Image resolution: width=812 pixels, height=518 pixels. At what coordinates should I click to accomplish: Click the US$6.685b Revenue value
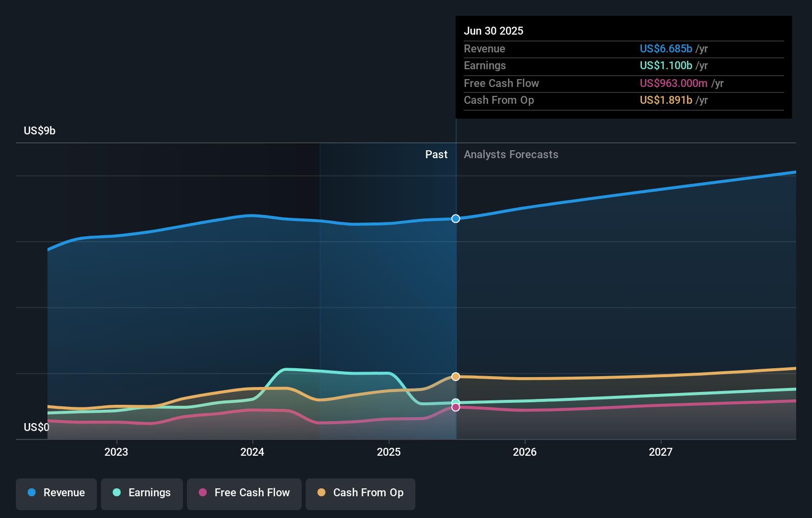point(665,49)
